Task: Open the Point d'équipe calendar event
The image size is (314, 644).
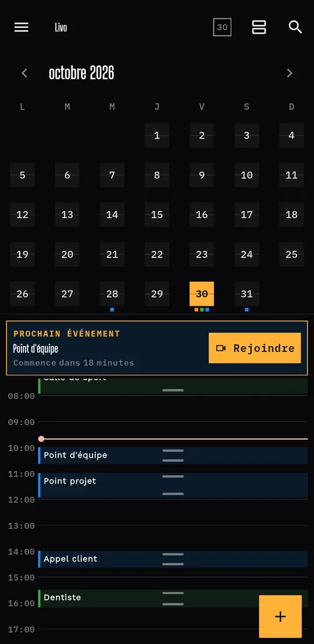Action: (x=173, y=455)
